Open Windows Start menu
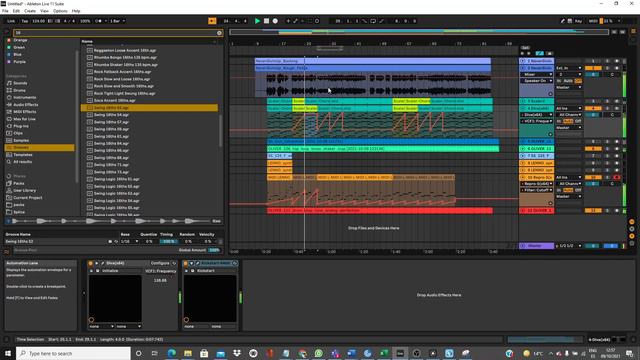Viewport: 640px width, 360px height. point(8,353)
